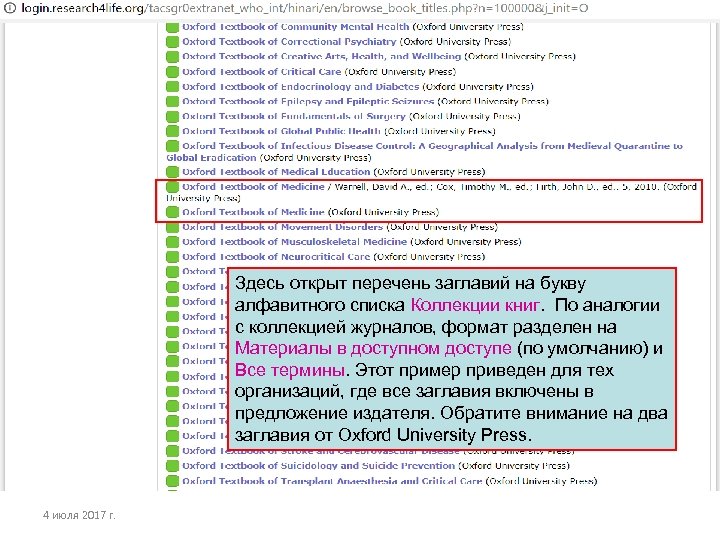Open Oxford Textbook of Endocrinology and Diabetes
Viewport: 720px width, 540px height.
(300, 86)
